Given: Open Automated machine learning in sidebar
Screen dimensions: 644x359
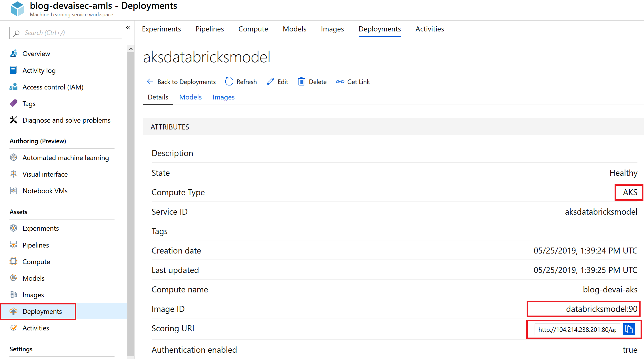Looking at the screenshot, I should [65, 157].
